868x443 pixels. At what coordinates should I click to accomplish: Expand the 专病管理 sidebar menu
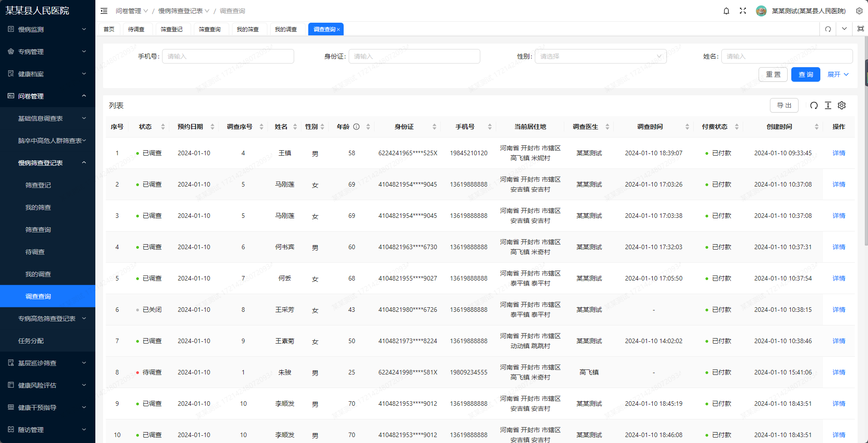pyautogui.click(x=48, y=52)
